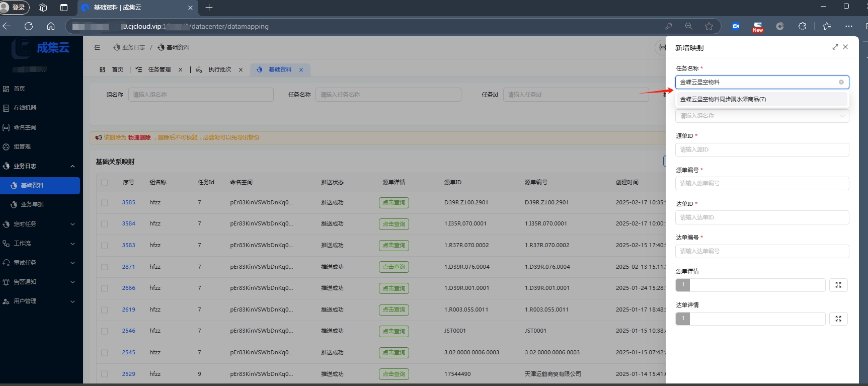
Task: Click 点击查询 button in row 3583
Action: tap(393, 245)
